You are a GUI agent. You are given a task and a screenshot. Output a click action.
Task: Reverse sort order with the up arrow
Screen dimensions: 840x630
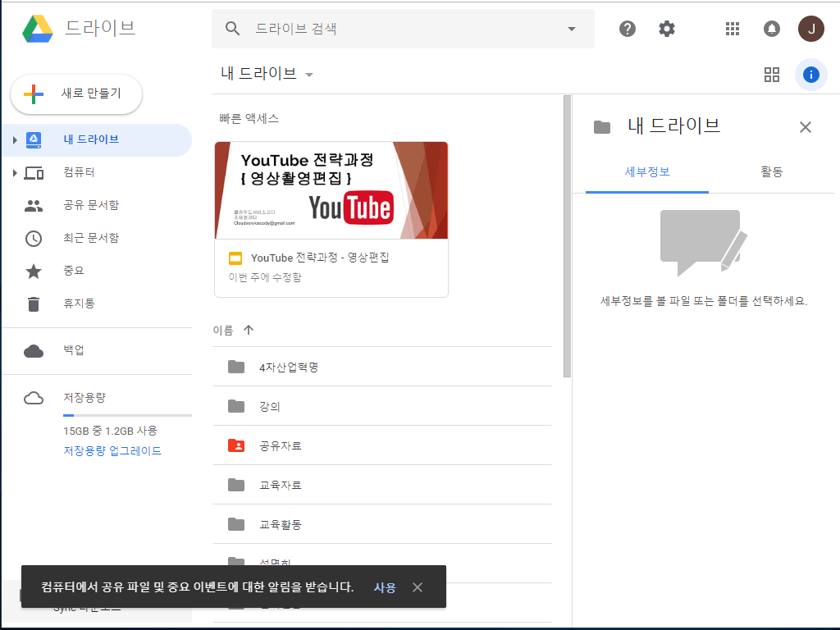[x=248, y=330]
